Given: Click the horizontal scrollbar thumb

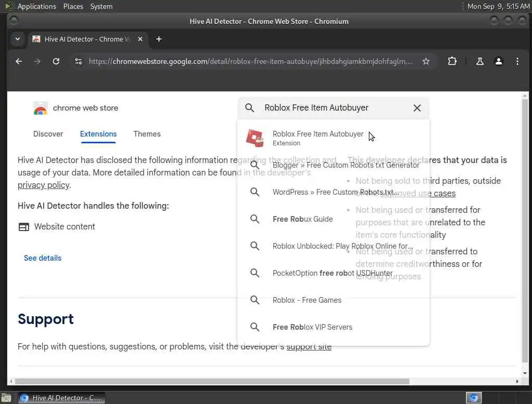Looking at the screenshot, I should tap(212, 381).
